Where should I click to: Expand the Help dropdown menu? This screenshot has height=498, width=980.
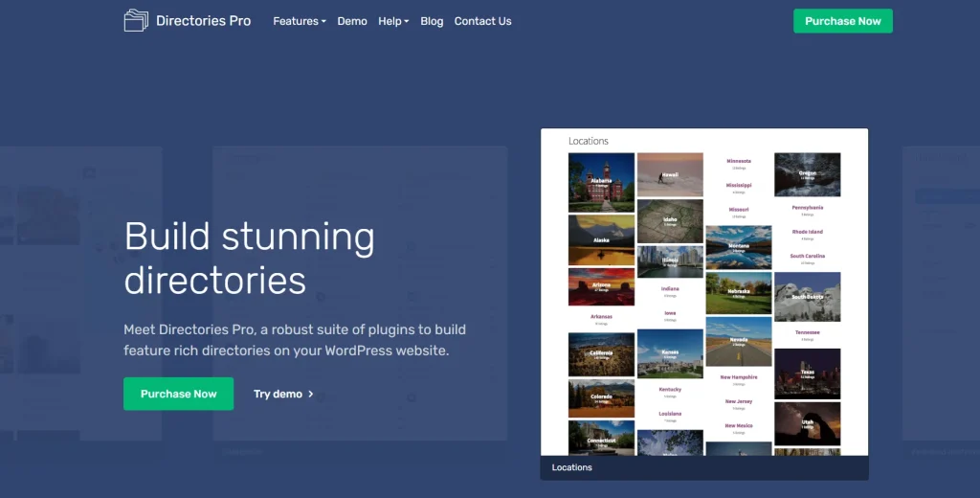tap(393, 21)
